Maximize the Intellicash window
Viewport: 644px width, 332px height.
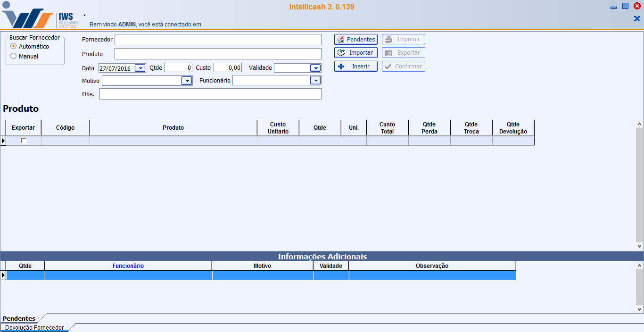(625, 6)
